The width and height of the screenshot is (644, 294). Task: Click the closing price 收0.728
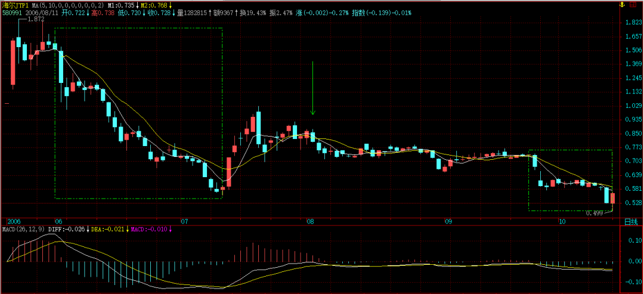click(159, 13)
